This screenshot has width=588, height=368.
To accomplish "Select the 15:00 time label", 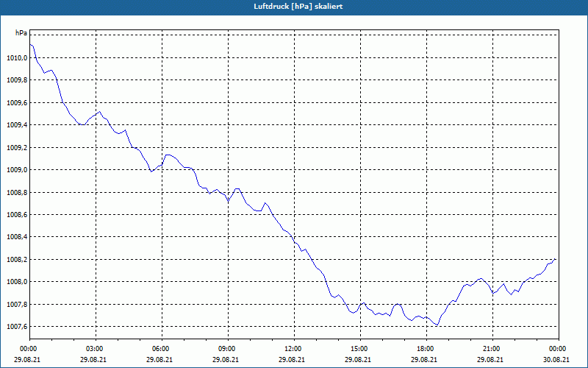I will pyautogui.click(x=360, y=349).
